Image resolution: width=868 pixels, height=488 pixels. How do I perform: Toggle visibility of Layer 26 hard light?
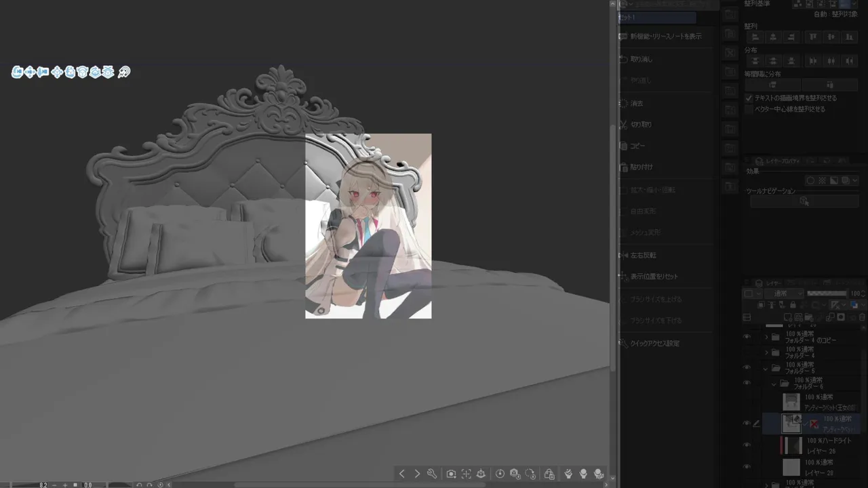[747, 445]
